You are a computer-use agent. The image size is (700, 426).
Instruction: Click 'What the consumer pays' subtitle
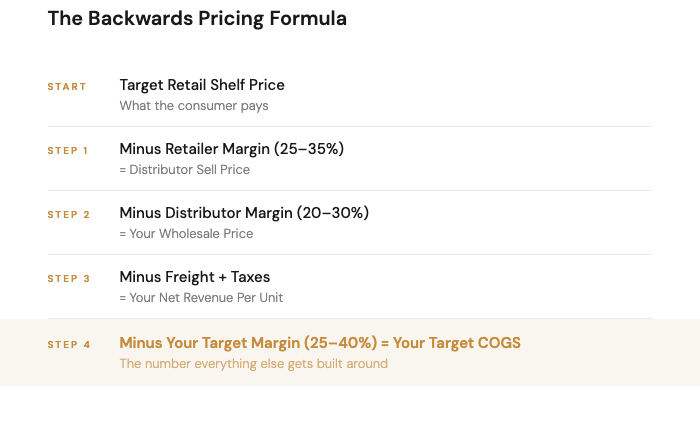coord(194,106)
